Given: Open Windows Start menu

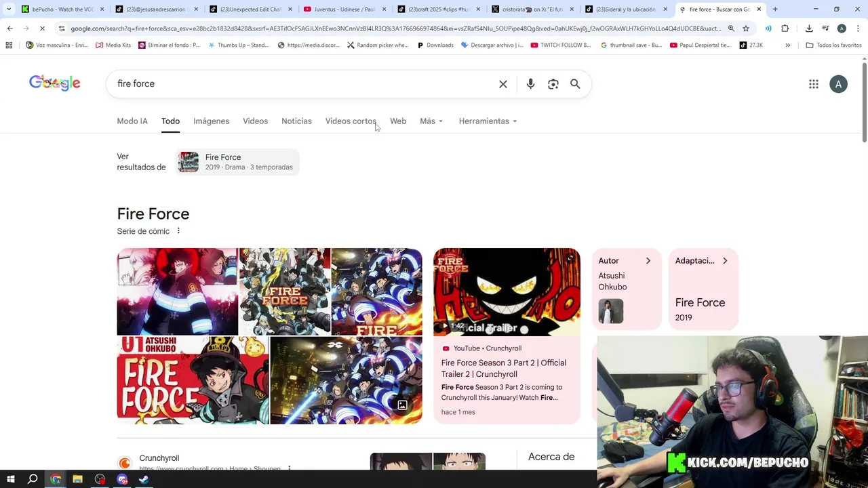Looking at the screenshot, I should pyautogui.click(x=9, y=479).
